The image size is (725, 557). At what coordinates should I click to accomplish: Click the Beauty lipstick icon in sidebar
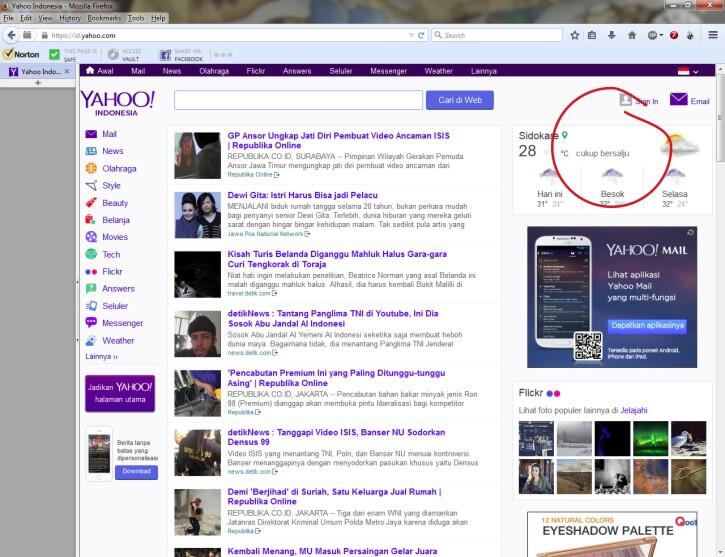point(91,202)
